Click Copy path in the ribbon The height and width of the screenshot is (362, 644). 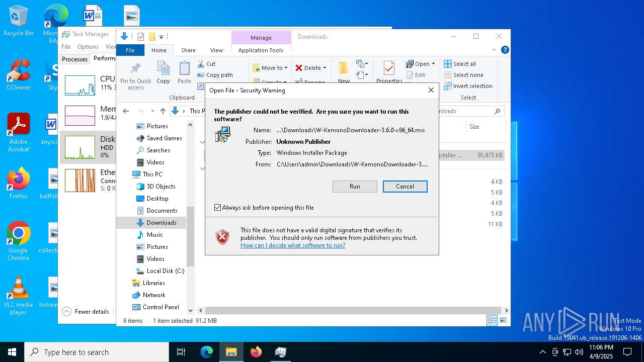[215, 75]
